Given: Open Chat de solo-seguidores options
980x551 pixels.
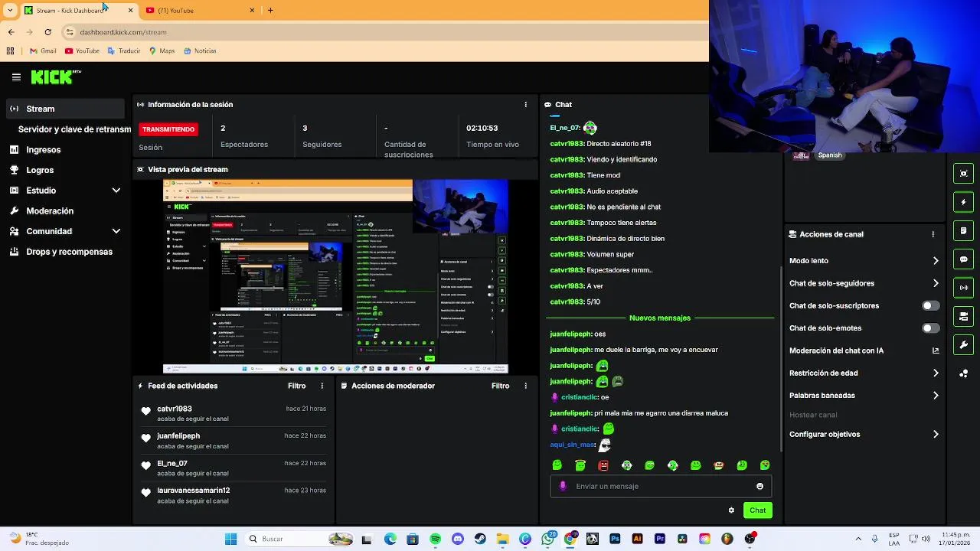Looking at the screenshot, I should coord(864,284).
